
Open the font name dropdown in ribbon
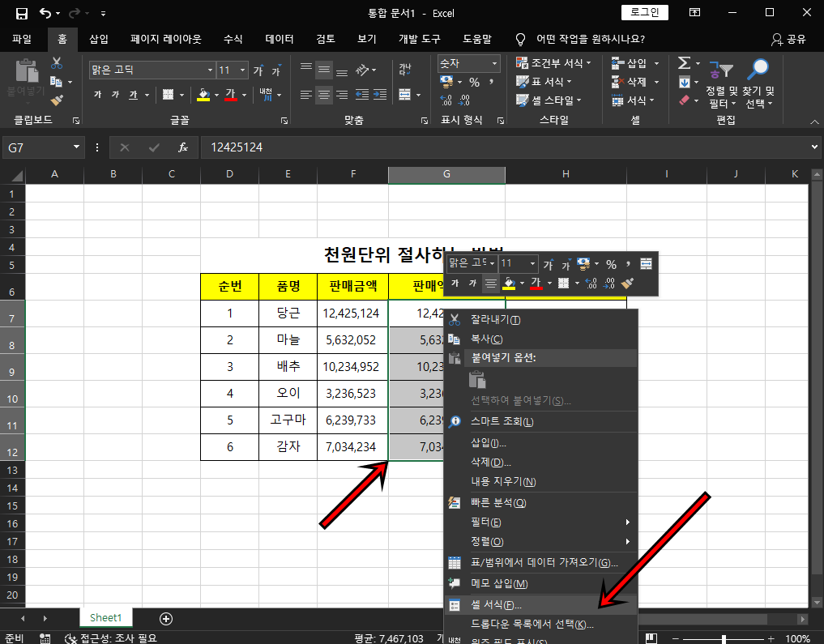tap(210, 70)
